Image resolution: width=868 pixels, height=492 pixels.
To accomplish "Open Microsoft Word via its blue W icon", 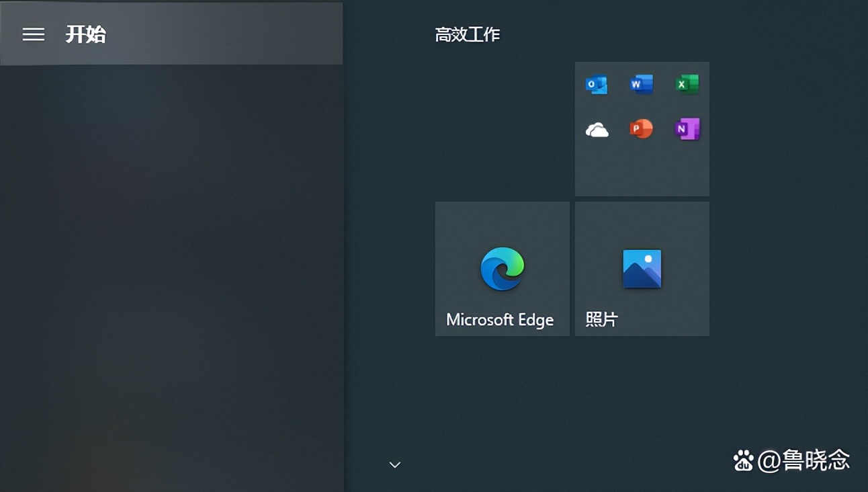I will coord(642,83).
